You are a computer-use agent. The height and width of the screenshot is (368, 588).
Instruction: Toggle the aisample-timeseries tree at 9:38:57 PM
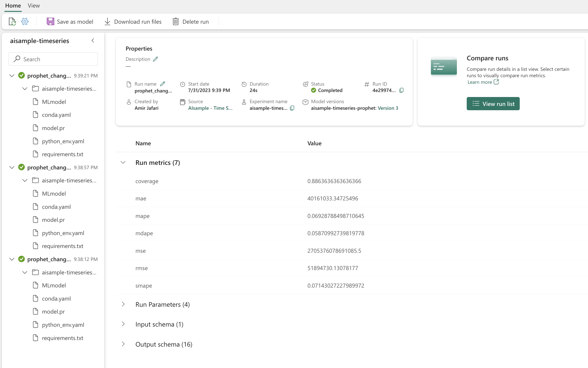24,180
